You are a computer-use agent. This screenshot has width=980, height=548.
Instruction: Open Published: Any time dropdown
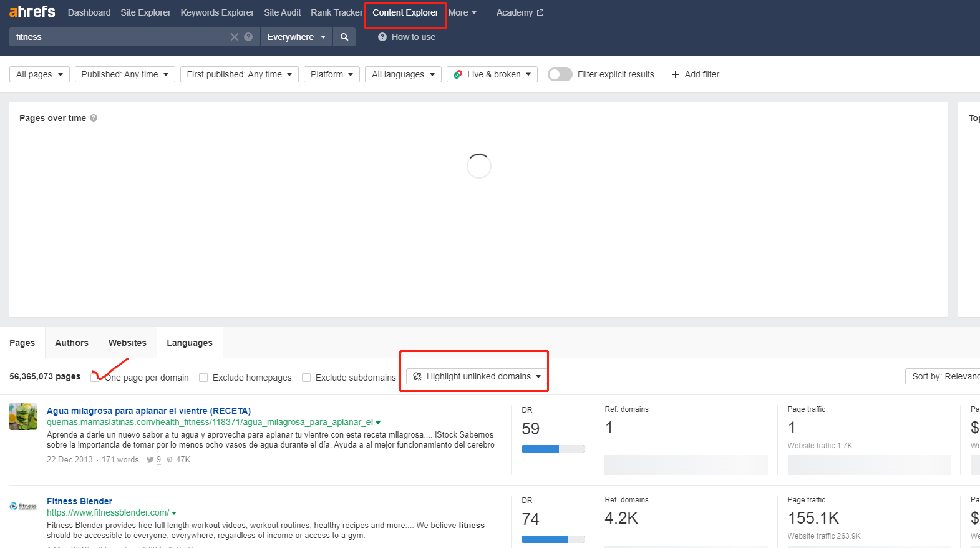tap(125, 74)
